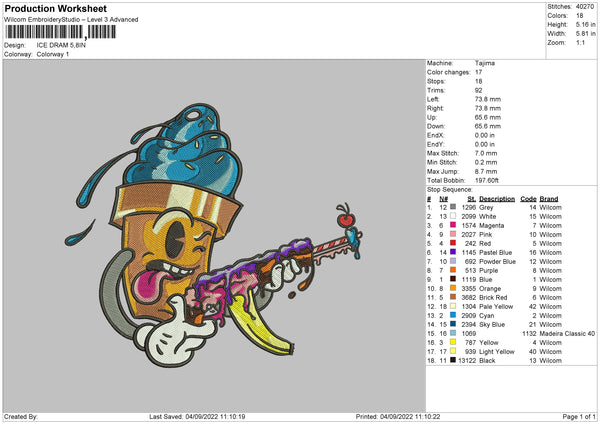The height and width of the screenshot is (424, 600).
Task: Click the machine value 'Tajima'
Action: pos(484,63)
